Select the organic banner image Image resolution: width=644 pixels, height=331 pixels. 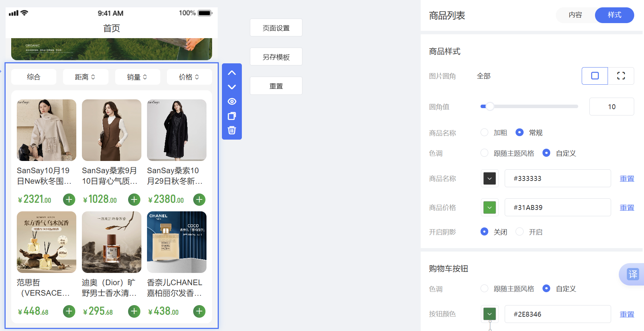[x=112, y=49]
